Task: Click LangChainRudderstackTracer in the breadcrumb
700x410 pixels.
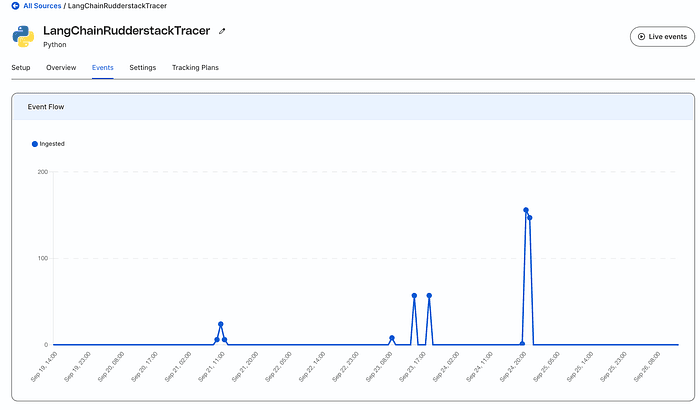Action: (x=117, y=6)
